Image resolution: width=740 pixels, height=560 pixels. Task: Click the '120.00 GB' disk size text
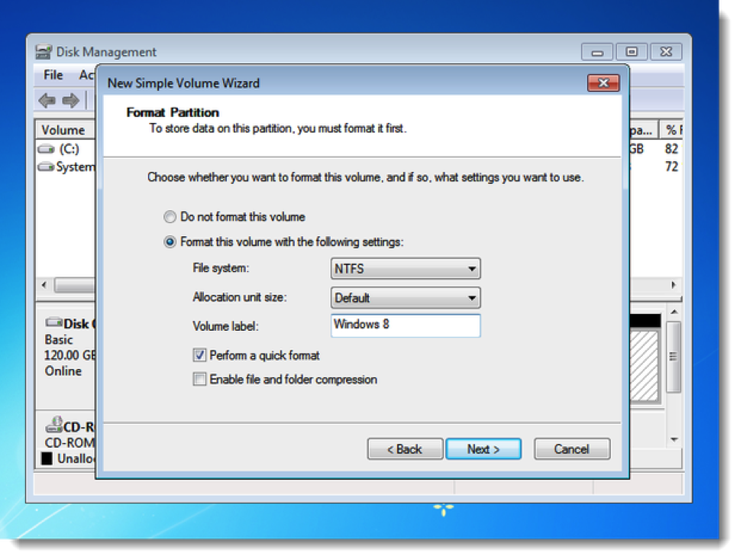(x=69, y=355)
